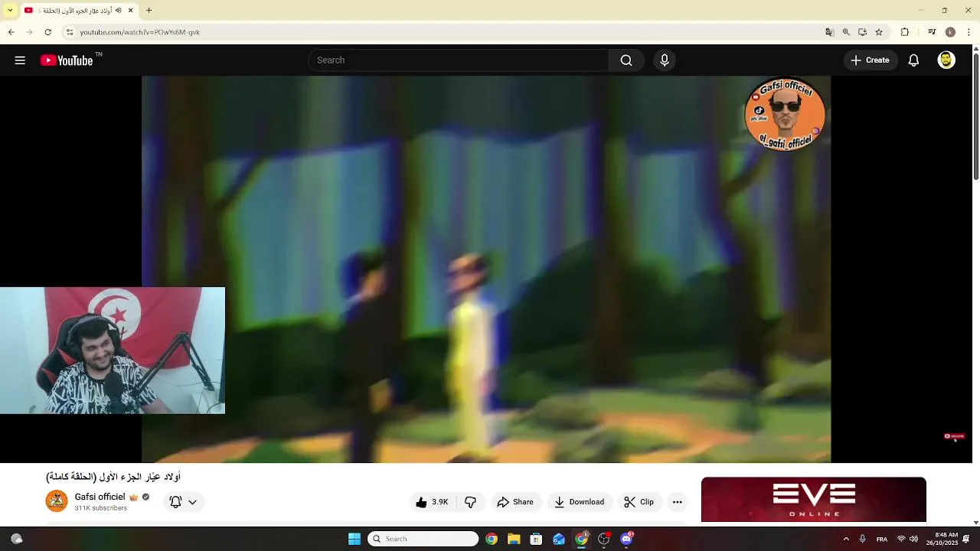Click the Clip button
Screen dimensions: 980x551
(639, 502)
